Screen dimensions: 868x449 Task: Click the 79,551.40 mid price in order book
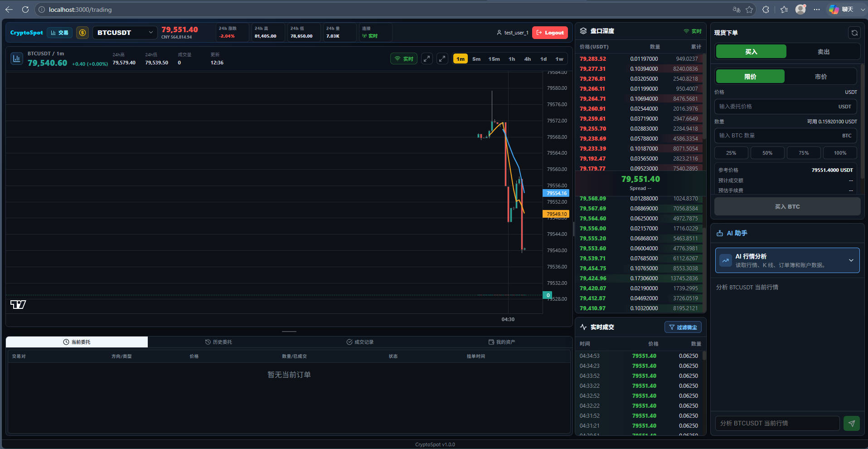(x=640, y=179)
